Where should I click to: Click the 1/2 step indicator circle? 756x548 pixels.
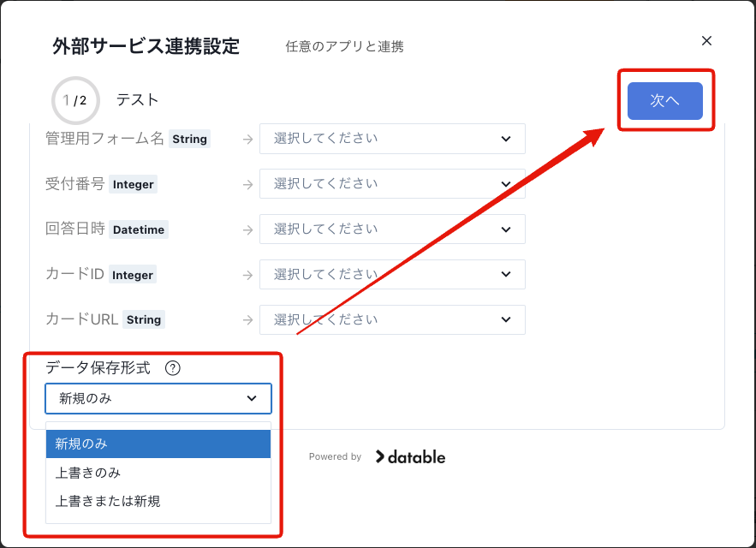pyautogui.click(x=75, y=100)
